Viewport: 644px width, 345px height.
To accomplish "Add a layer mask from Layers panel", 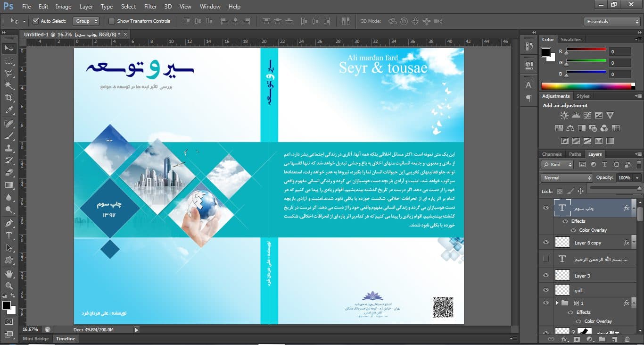I will click(576, 339).
